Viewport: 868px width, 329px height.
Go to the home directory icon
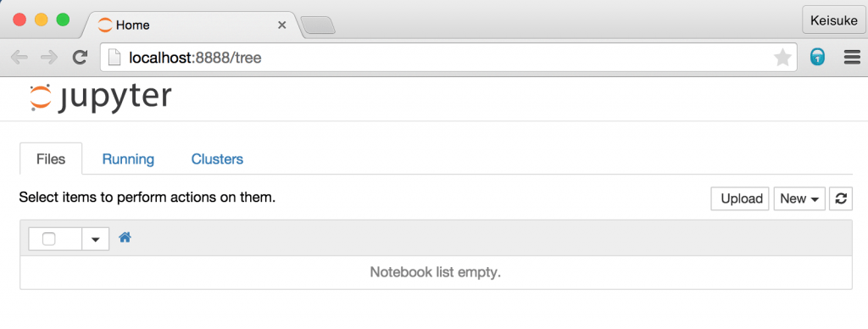click(x=125, y=237)
